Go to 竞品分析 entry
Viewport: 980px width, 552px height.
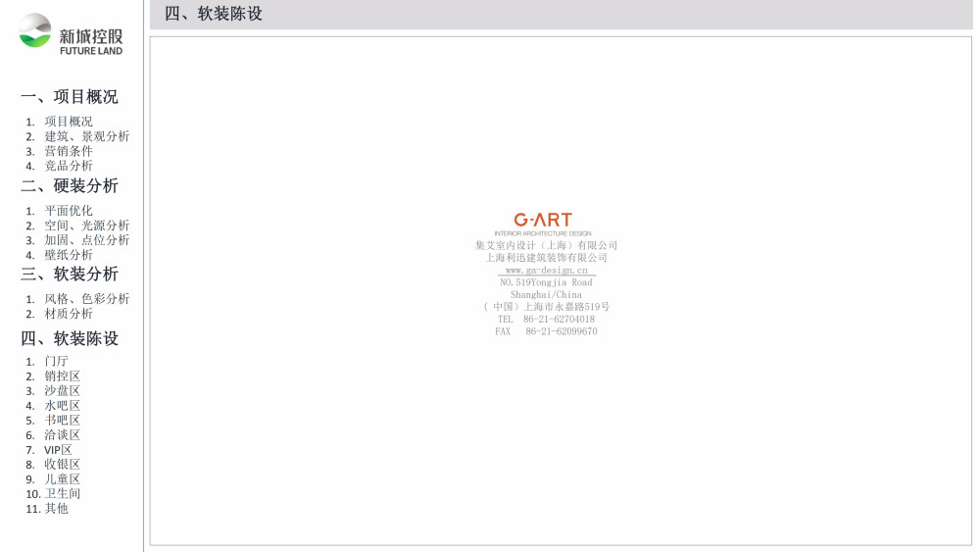point(69,166)
